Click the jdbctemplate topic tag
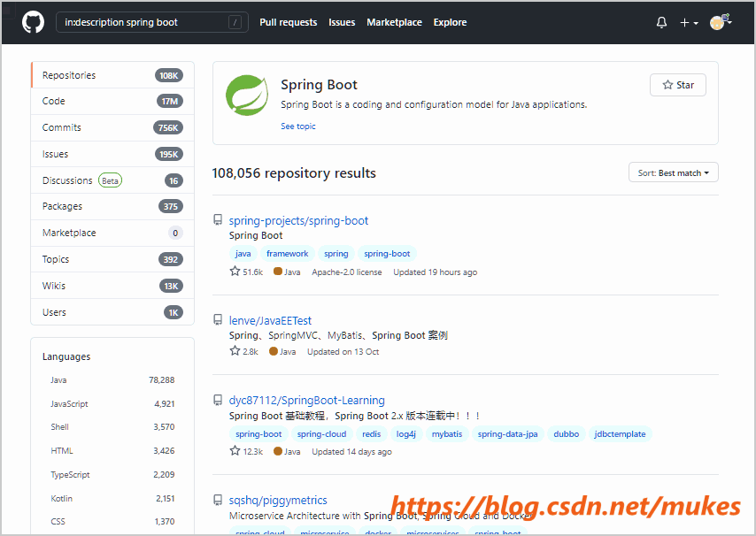Screen dimensions: 756x536 [620, 434]
